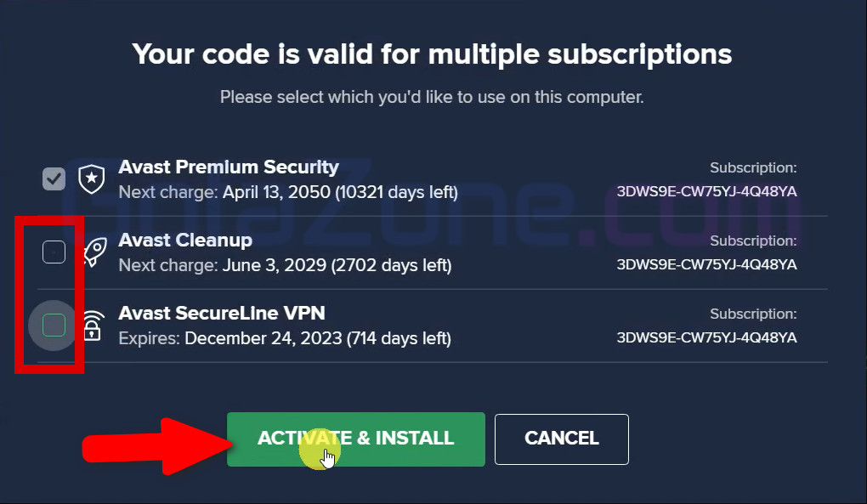Image resolution: width=867 pixels, height=504 pixels.
Task: Click the Subscription label above the Premium Security code
Action: click(x=753, y=168)
